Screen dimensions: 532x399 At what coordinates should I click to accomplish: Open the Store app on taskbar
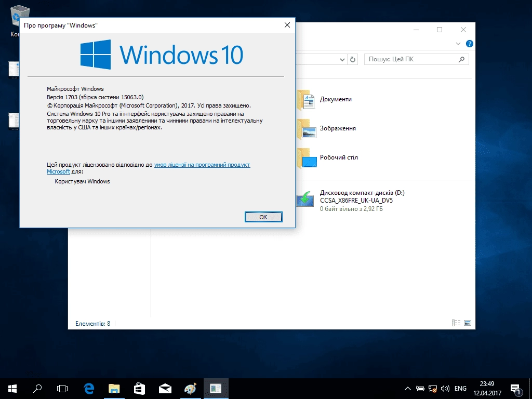click(x=139, y=389)
